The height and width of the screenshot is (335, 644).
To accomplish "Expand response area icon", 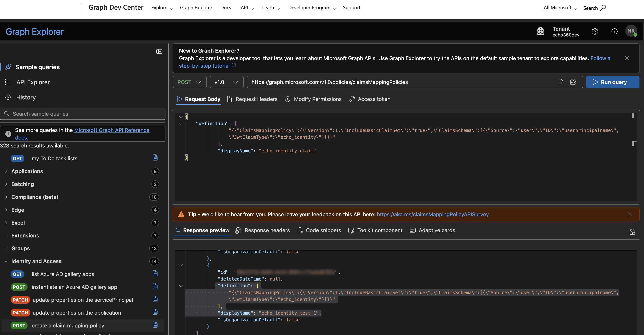I will 632,232.
